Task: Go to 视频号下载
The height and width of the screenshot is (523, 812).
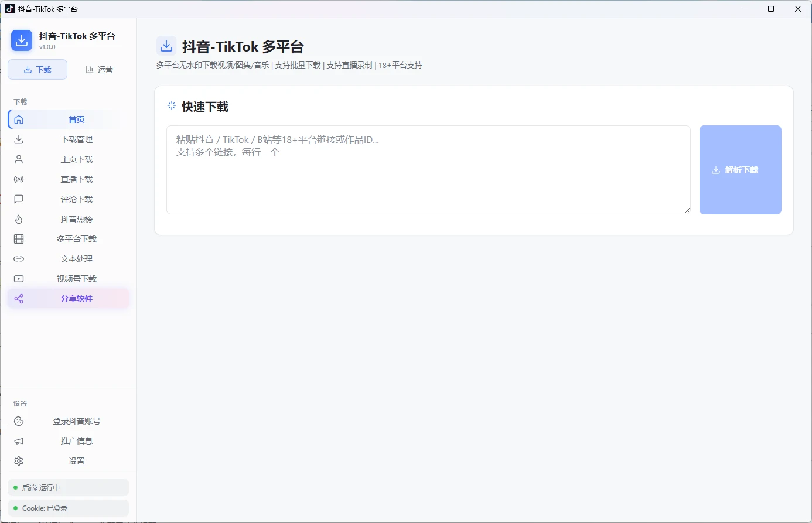Action: [68, 279]
